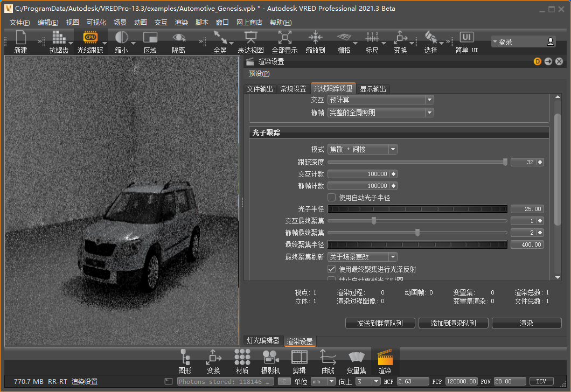
Task: Toggle 光线跟踪 CPU raytracing icon
Action: tap(90, 38)
